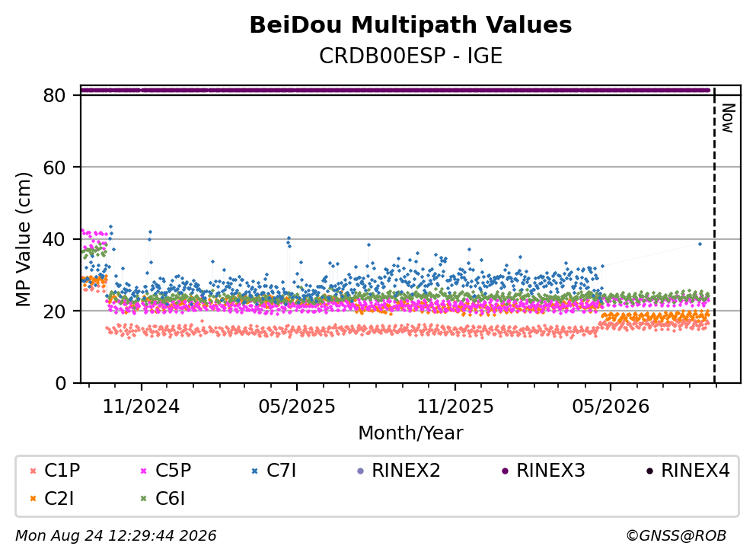Viewport: 756px width, 559px height.
Task: Click the C6I green legend marker
Action: click(x=144, y=499)
